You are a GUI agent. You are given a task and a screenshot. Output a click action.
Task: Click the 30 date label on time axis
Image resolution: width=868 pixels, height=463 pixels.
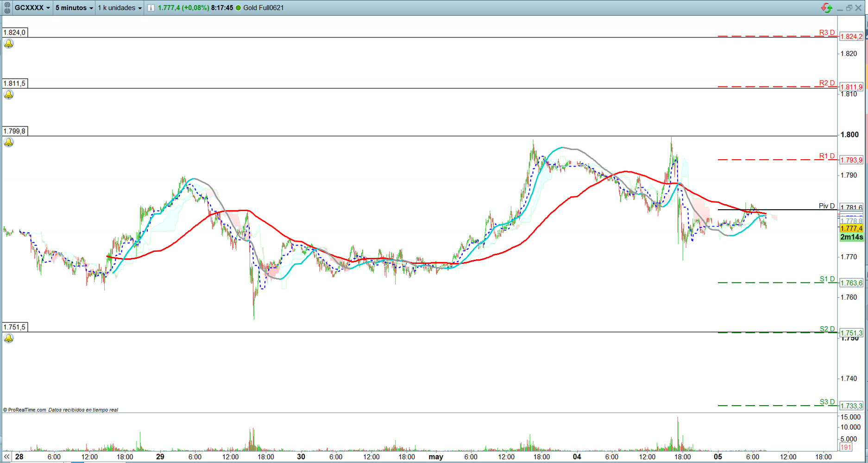[301, 457]
